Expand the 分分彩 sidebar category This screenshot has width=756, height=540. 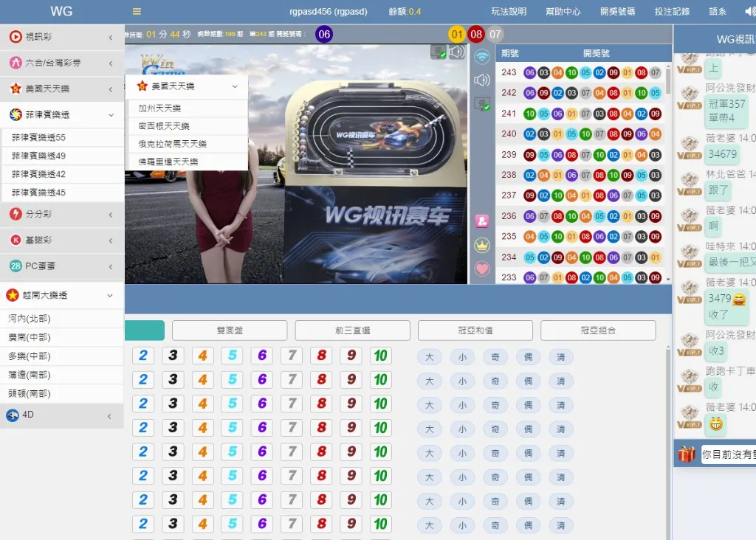pyautogui.click(x=111, y=214)
